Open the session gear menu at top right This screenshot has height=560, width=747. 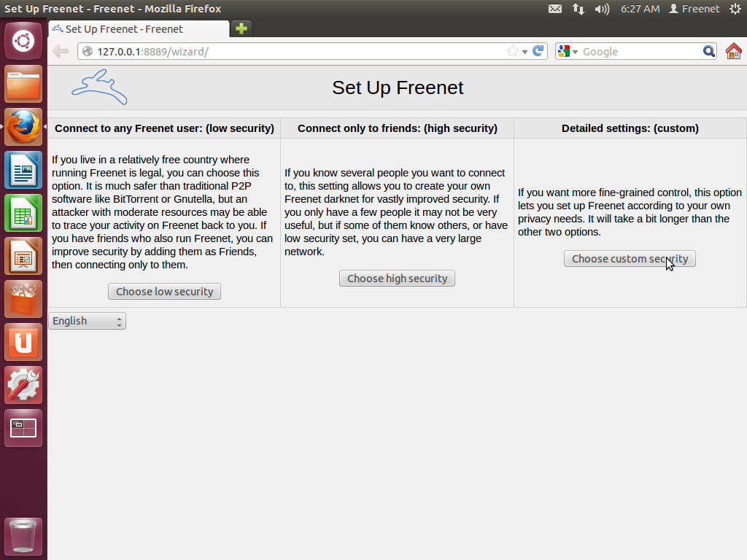point(735,9)
